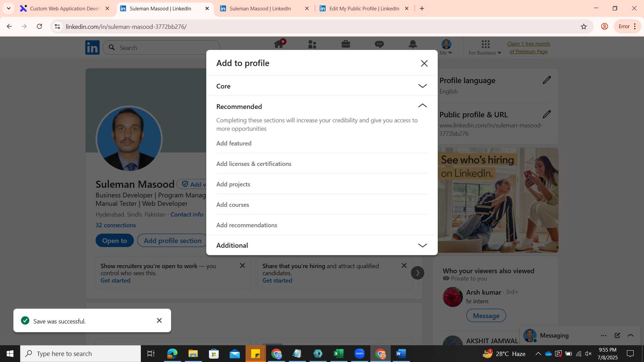Open Word from taskbar
Screen dimensions: 644x362
(401, 354)
